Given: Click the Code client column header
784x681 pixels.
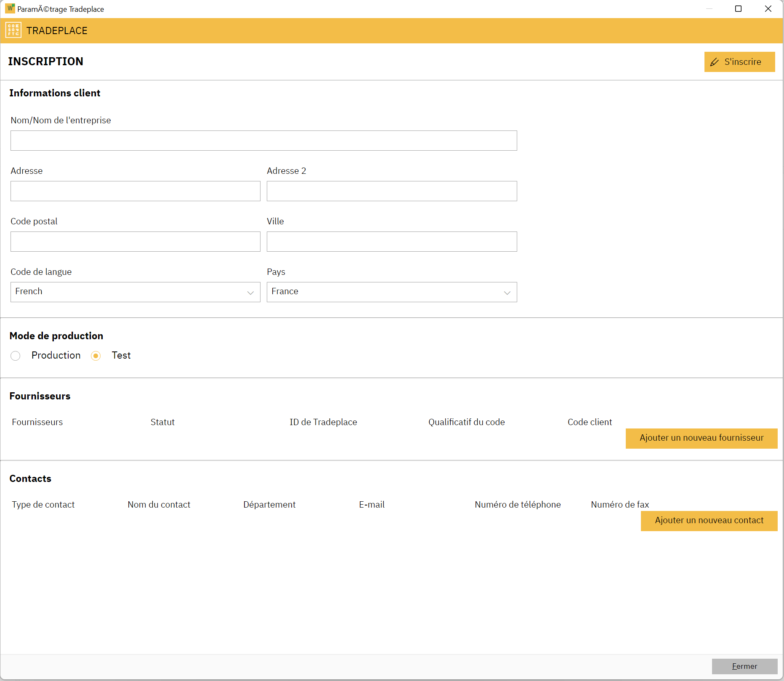Looking at the screenshot, I should click(x=590, y=422).
